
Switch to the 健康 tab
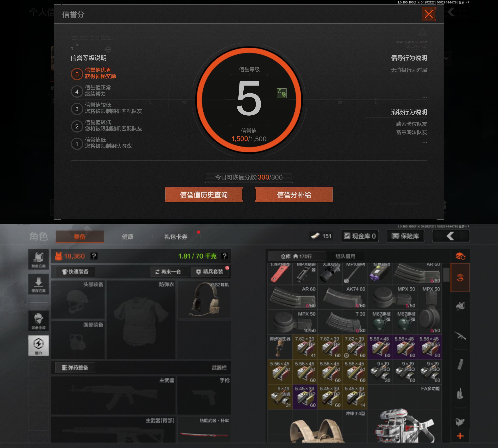(x=128, y=237)
